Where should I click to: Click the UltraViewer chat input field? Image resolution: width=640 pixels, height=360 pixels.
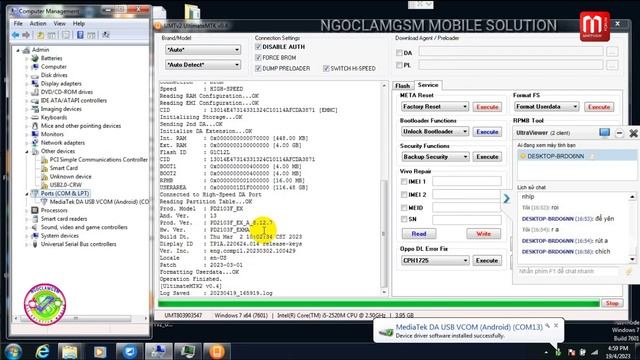(x=569, y=271)
